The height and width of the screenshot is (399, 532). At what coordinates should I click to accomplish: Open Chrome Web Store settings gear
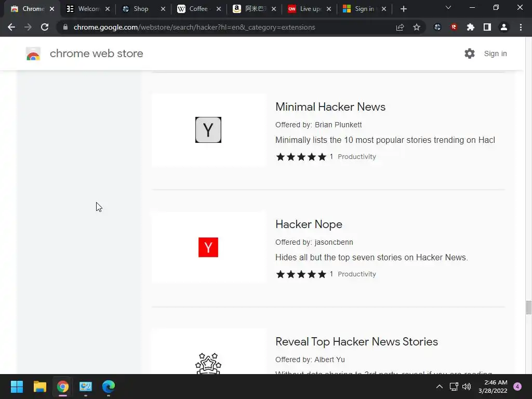pos(470,54)
